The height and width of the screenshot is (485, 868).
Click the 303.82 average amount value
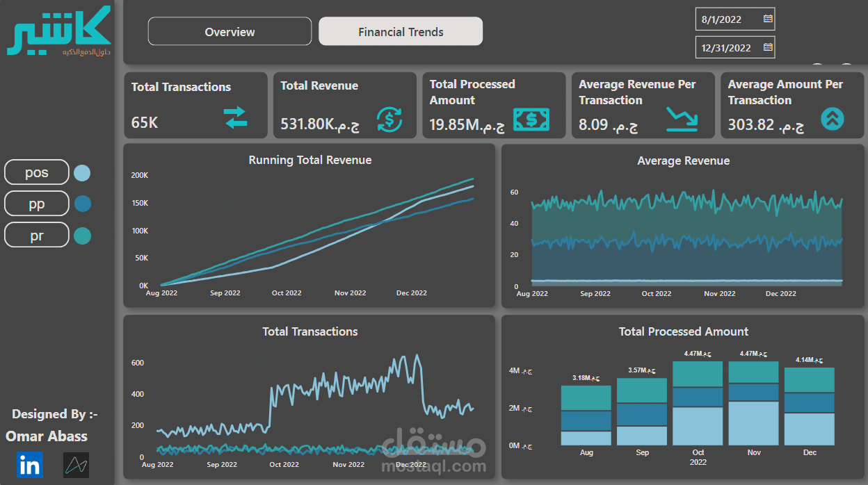click(x=766, y=125)
